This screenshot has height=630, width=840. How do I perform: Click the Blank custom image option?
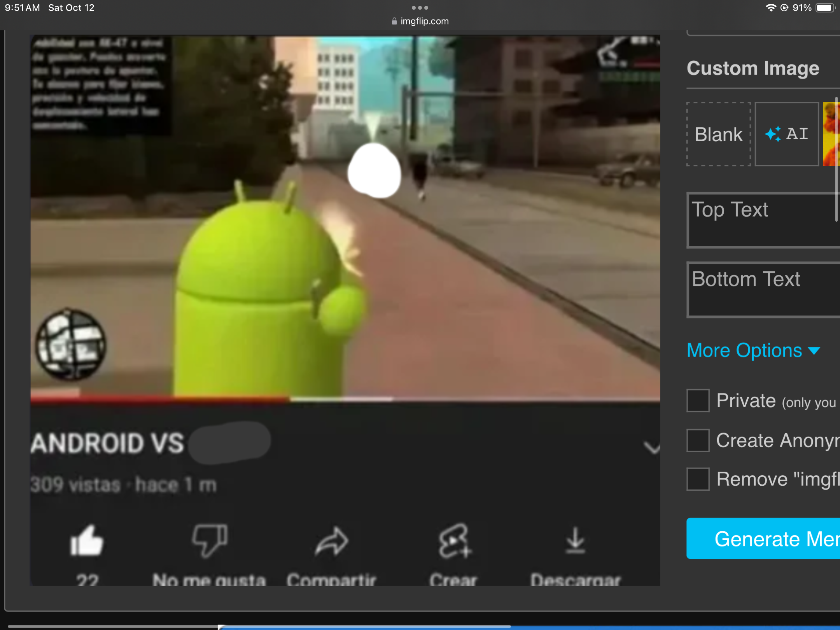click(x=717, y=133)
